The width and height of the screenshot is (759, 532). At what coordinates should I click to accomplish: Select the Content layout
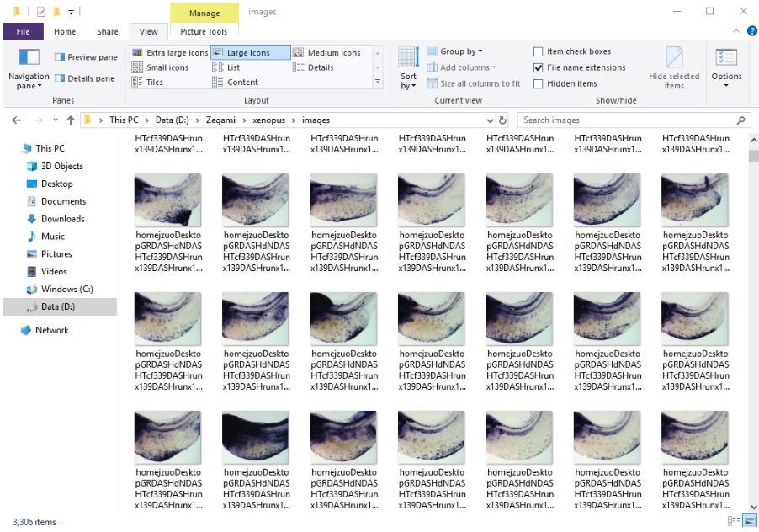click(236, 82)
